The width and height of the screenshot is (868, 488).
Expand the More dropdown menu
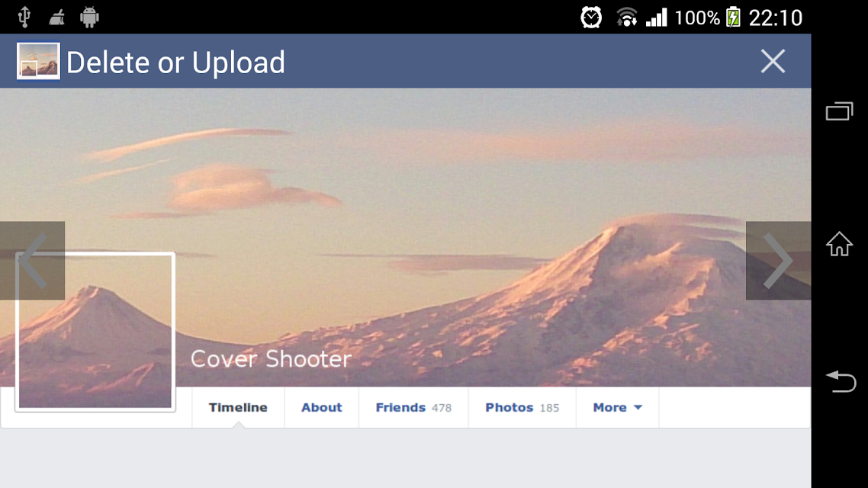pyautogui.click(x=617, y=407)
